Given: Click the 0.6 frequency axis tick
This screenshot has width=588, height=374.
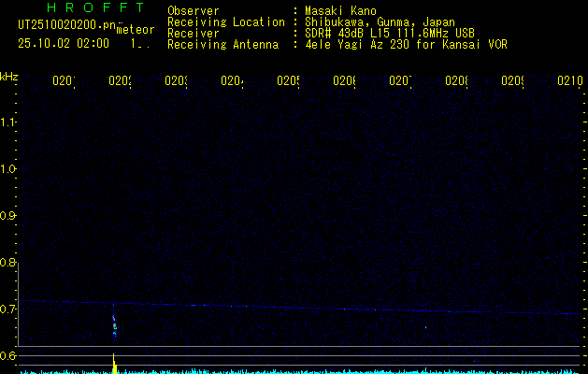Looking at the screenshot, I should [x=9, y=355].
